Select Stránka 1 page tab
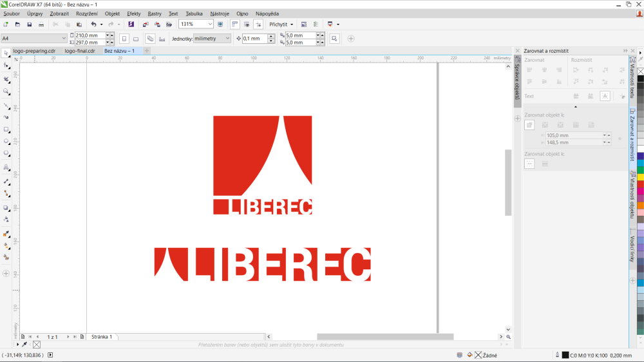Image resolution: width=644 pixels, height=362 pixels. (102, 336)
